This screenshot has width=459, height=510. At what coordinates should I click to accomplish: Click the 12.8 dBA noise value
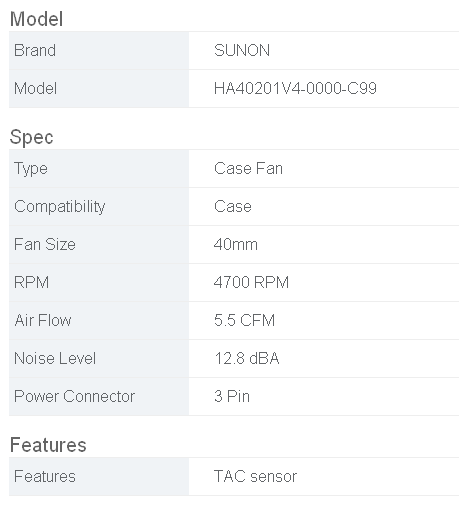247,359
